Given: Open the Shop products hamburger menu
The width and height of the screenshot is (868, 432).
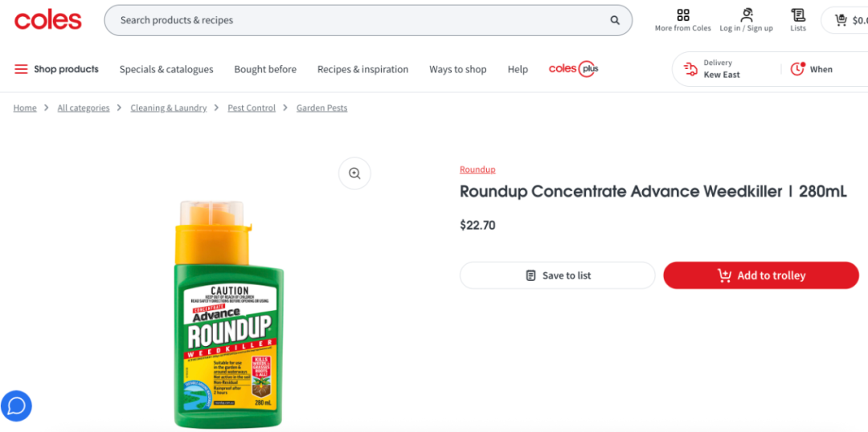Looking at the screenshot, I should coord(56,69).
